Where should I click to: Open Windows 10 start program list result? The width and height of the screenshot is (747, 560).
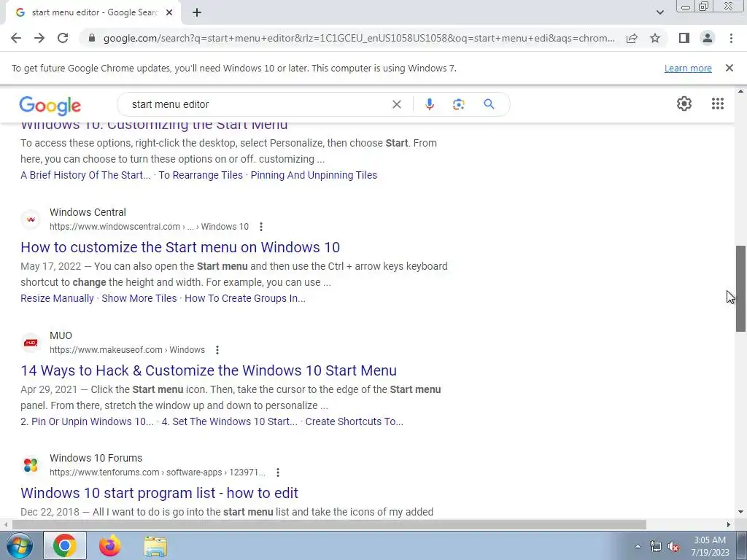pos(159,493)
